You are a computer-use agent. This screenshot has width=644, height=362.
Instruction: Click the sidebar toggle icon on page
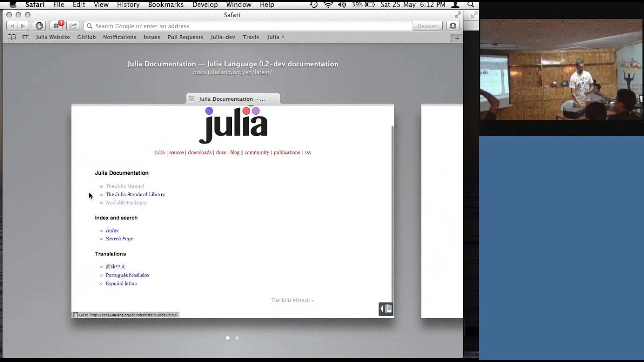click(385, 309)
